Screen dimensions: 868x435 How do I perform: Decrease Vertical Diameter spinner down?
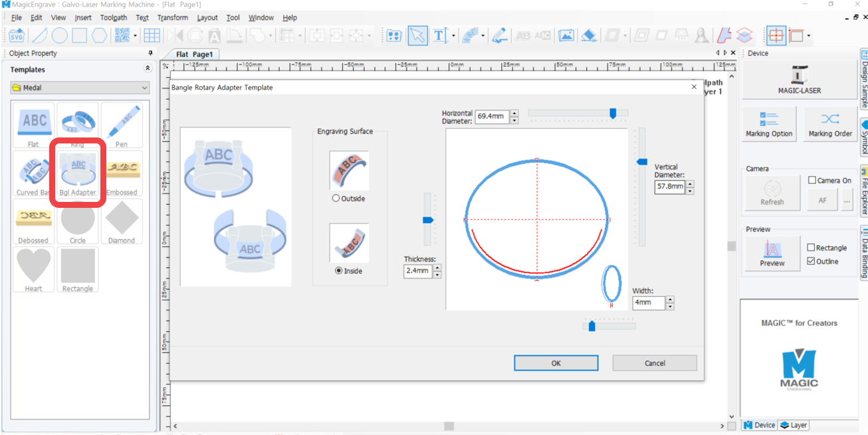pyautogui.click(x=690, y=191)
